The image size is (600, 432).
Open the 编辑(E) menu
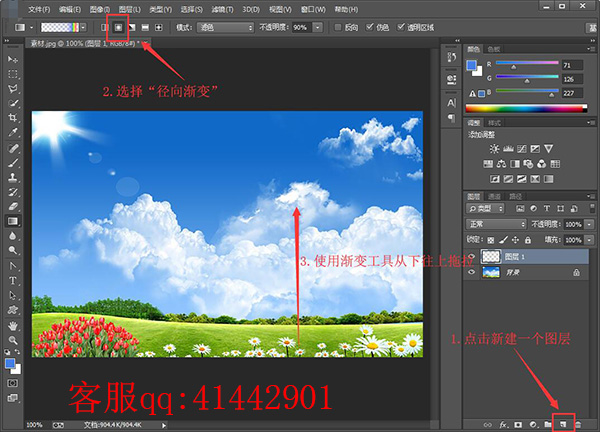pyautogui.click(x=70, y=9)
